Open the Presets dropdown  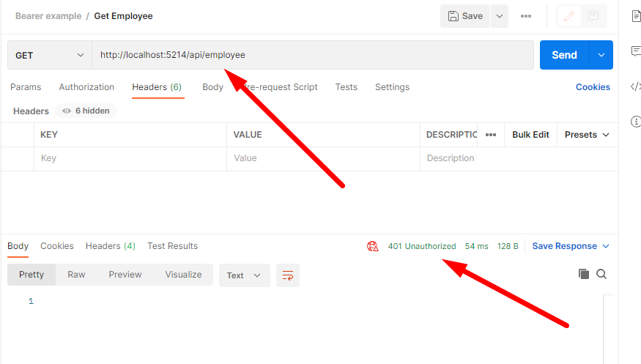pos(587,135)
